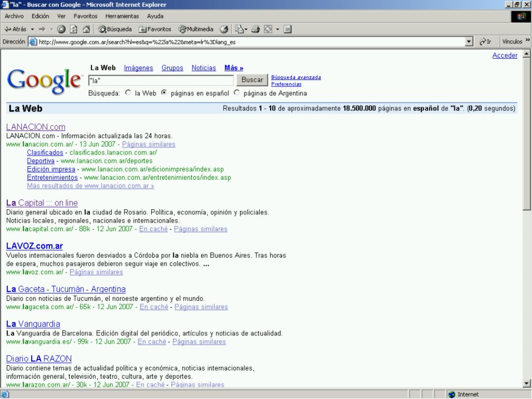Viewport: 532px width, 399px height.
Task: Switch to the Noticias search tab
Action: click(x=204, y=68)
